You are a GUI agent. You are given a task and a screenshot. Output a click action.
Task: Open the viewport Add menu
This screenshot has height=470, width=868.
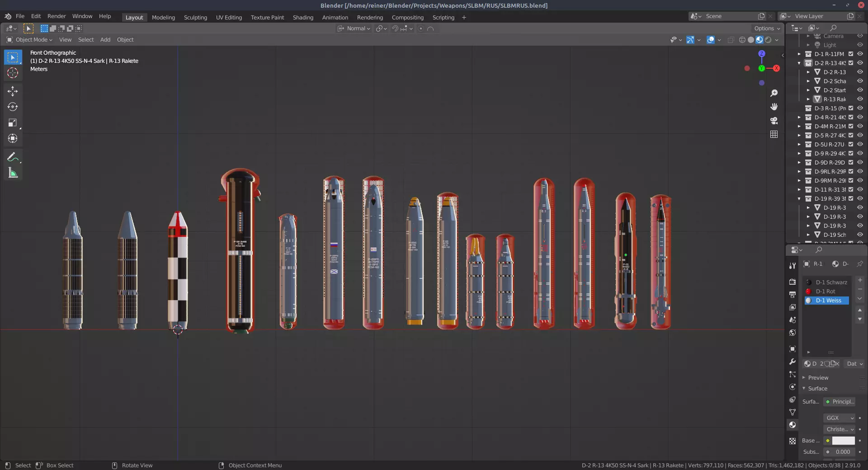tap(105, 40)
